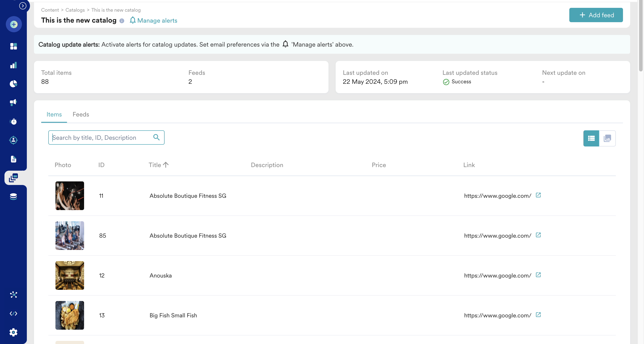Screen dimensions: 644x344
Task: Open the megaphone campaigns icon
Action: [13, 102]
